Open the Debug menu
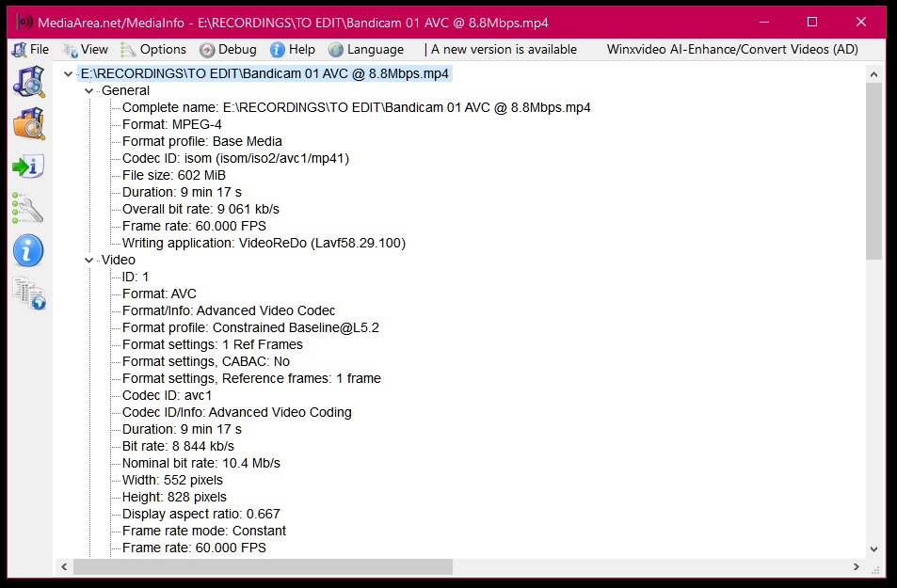897x588 pixels. coord(228,50)
